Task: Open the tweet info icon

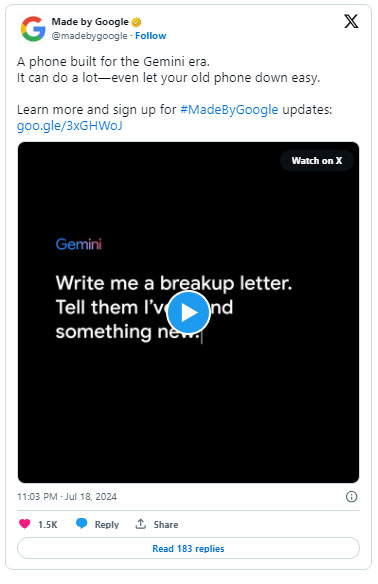Action: [351, 496]
